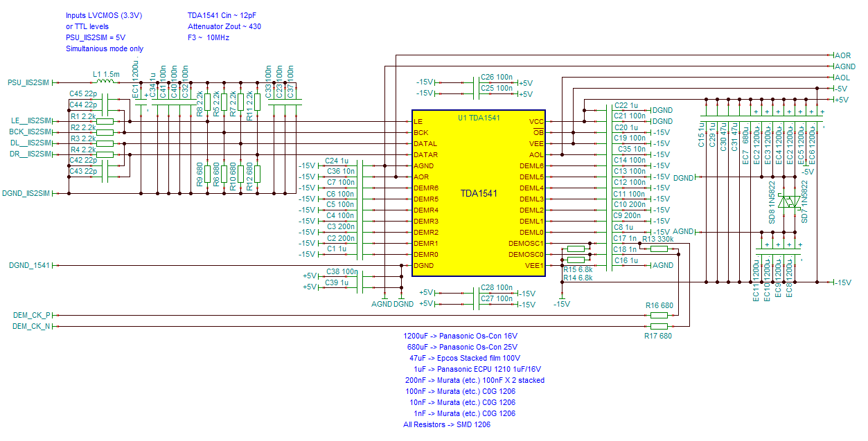This screenshot has width=868, height=441.
Task: Click the 'C36 10n' capacitor label
Action: coord(341,172)
